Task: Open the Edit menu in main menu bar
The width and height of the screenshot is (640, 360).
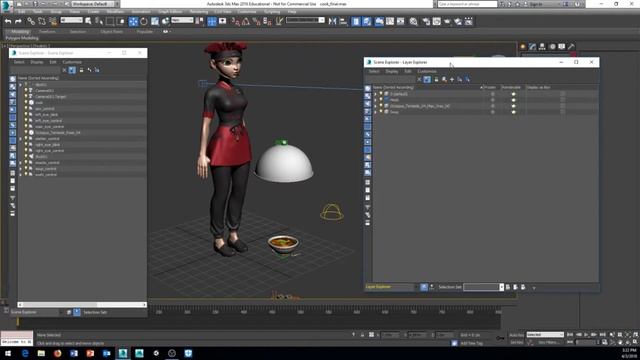Action: pyautogui.click(x=22, y=12)
